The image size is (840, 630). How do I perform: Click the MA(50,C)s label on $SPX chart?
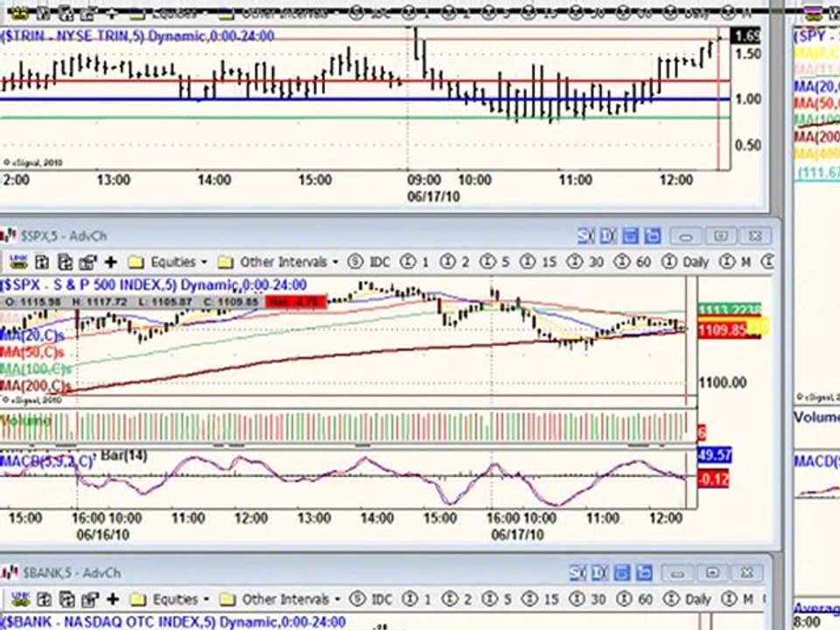click(x=32, y=352)
